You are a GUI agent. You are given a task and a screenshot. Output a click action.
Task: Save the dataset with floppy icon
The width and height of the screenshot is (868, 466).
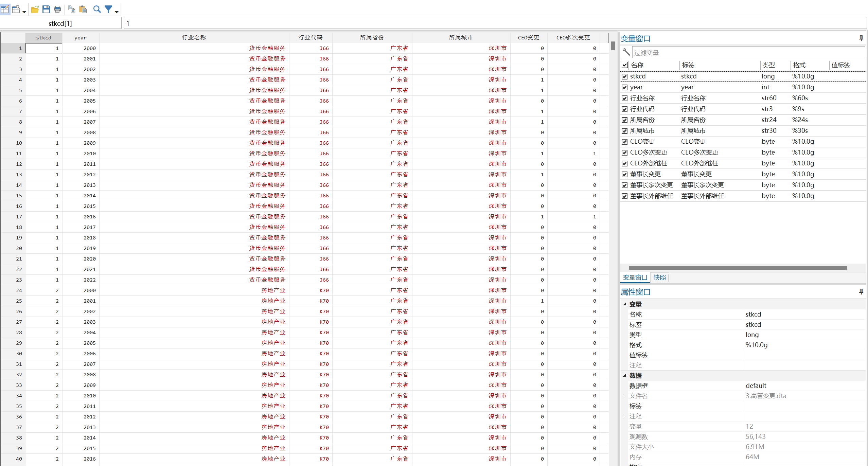click(x=46, y=9)
